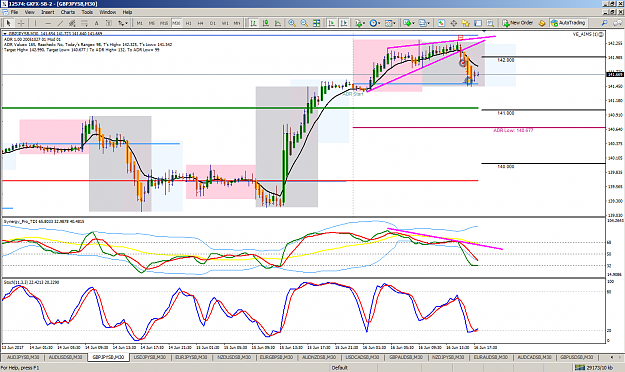The height and width of the screenshot is (372, 625).
Task: Open the indicators list dropdown
Action: pos(360,23)
